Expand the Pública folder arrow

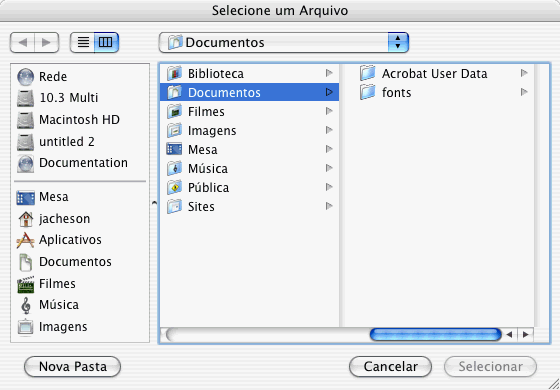point(329,187)
